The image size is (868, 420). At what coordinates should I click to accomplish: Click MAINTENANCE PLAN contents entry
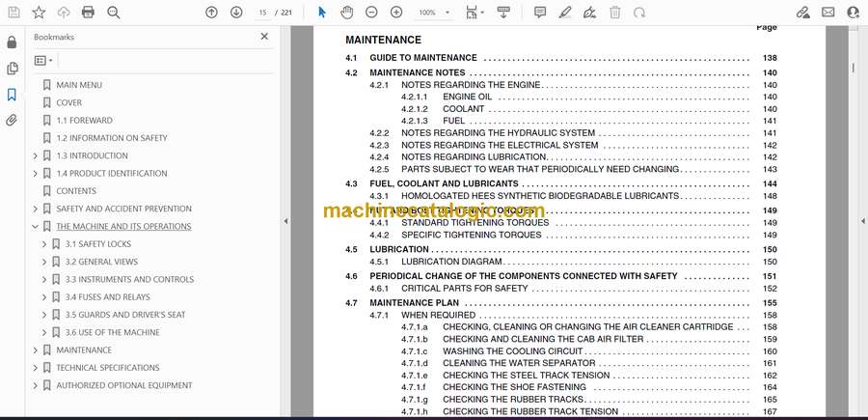(x=414, y=303)
